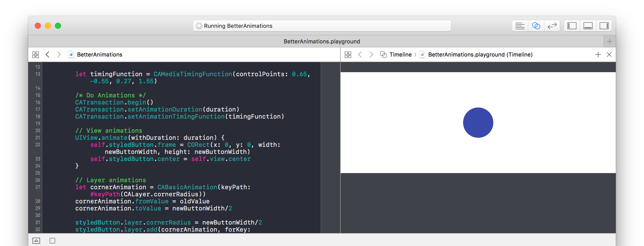644x246 pixels.
Task: Select the Standard editor button
Action: point(520,26)
